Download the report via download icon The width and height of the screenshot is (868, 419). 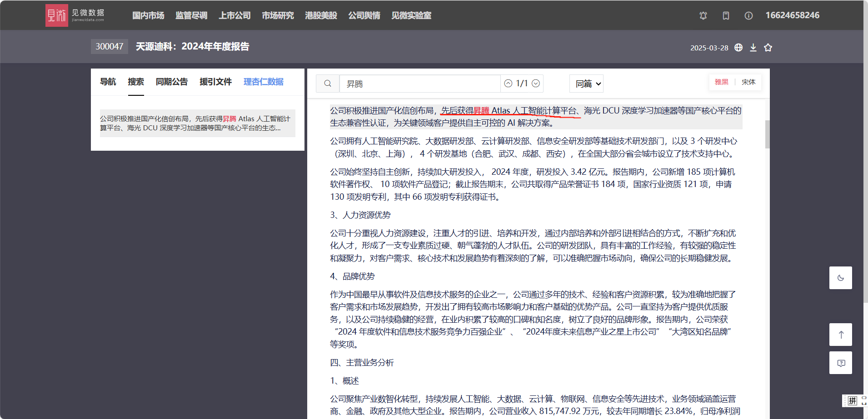pos(753,47)
